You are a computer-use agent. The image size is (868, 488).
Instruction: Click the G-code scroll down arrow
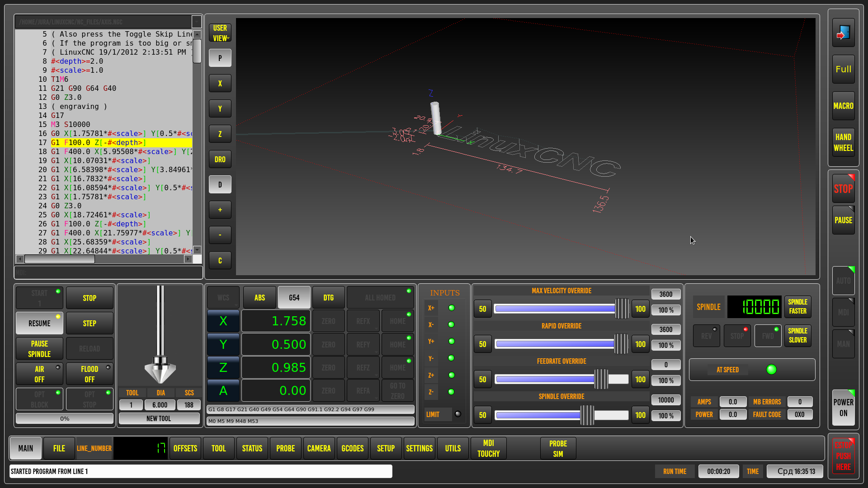point(197,250)
